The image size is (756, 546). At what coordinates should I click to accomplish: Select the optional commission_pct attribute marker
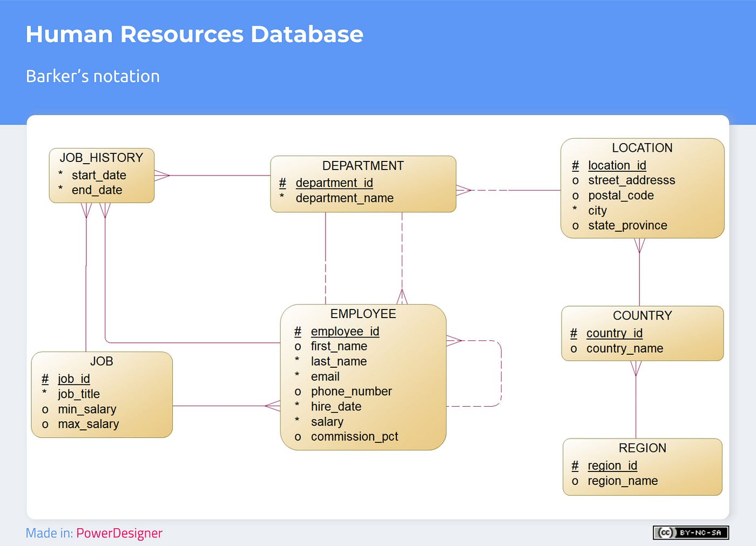click(x=298, y=437)
